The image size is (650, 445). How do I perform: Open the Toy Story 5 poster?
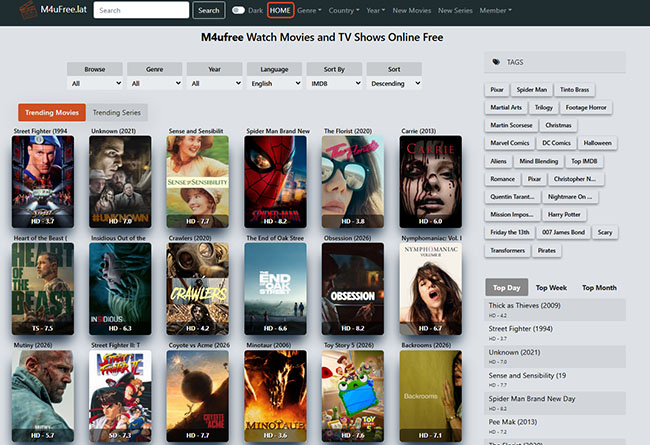click(x=353, y=396)
